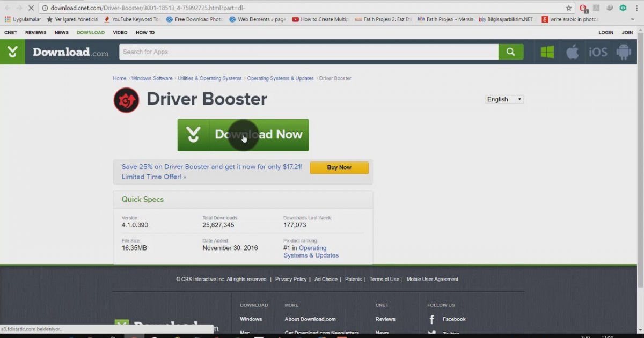The width and height of the screenshot is (644, 338).
Task: Click the version value 4.1.0.390
Action: point(135,225)
